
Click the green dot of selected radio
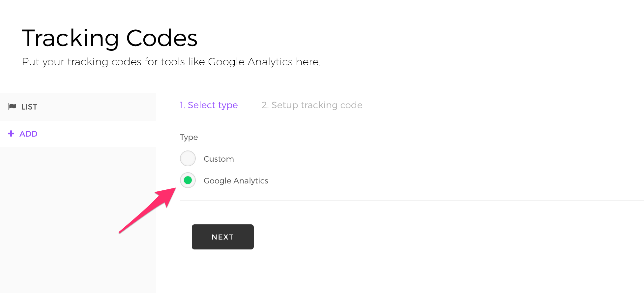click(188, 180)
